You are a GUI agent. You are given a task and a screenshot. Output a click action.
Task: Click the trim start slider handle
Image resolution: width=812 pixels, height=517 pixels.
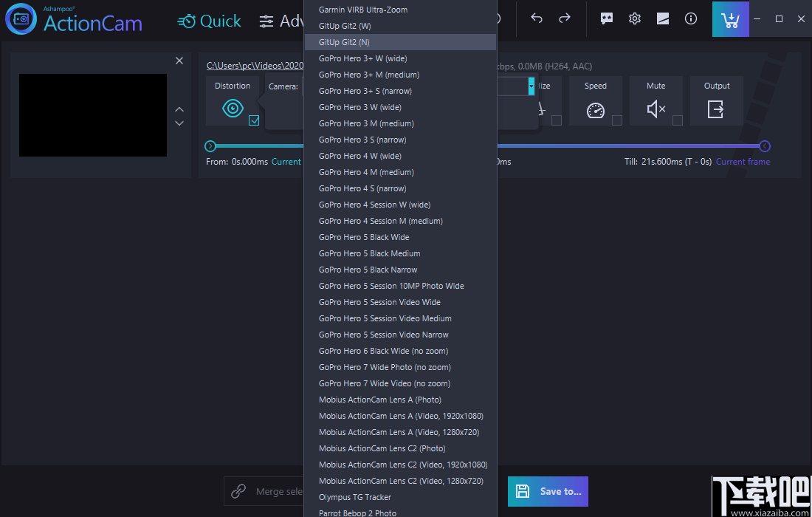point(210,146)
